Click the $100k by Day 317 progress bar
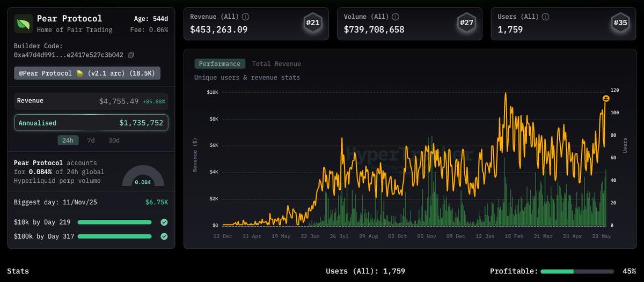644x282 pixels. point(114,236)
